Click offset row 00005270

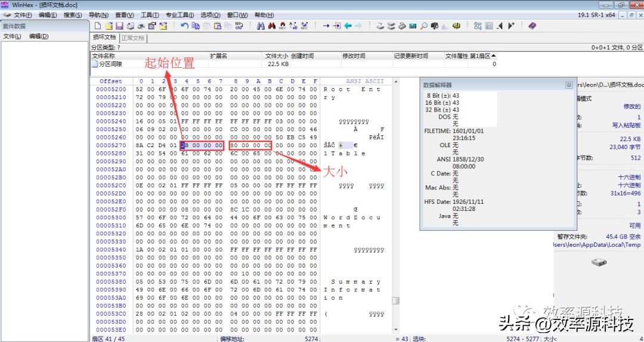112,145
